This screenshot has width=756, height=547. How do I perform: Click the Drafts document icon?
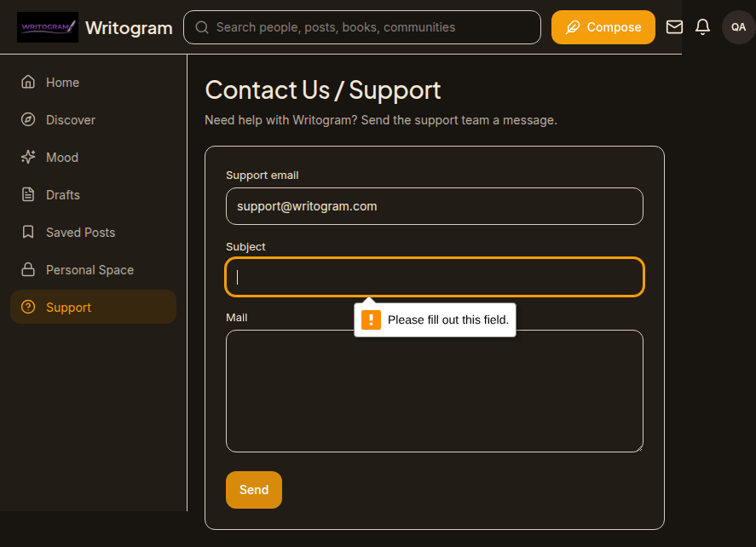coord(28,195)
